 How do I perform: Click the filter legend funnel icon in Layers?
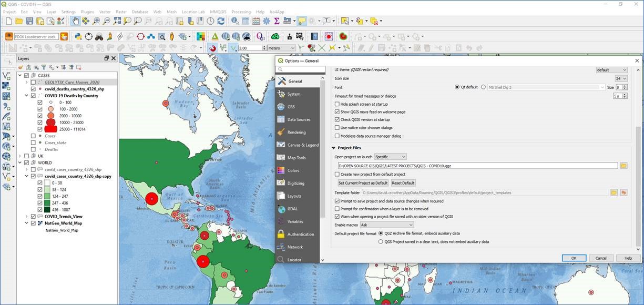click(x=44, y=67)
